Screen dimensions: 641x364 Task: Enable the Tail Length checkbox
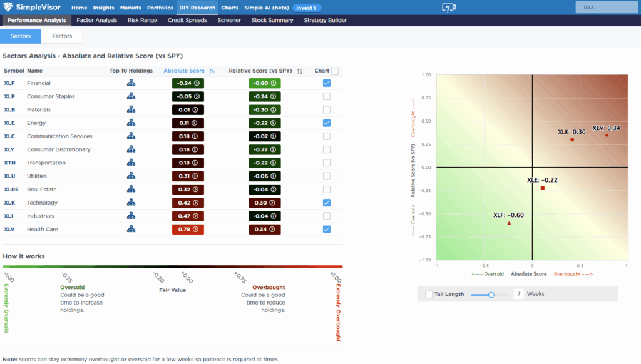point(429,294)
